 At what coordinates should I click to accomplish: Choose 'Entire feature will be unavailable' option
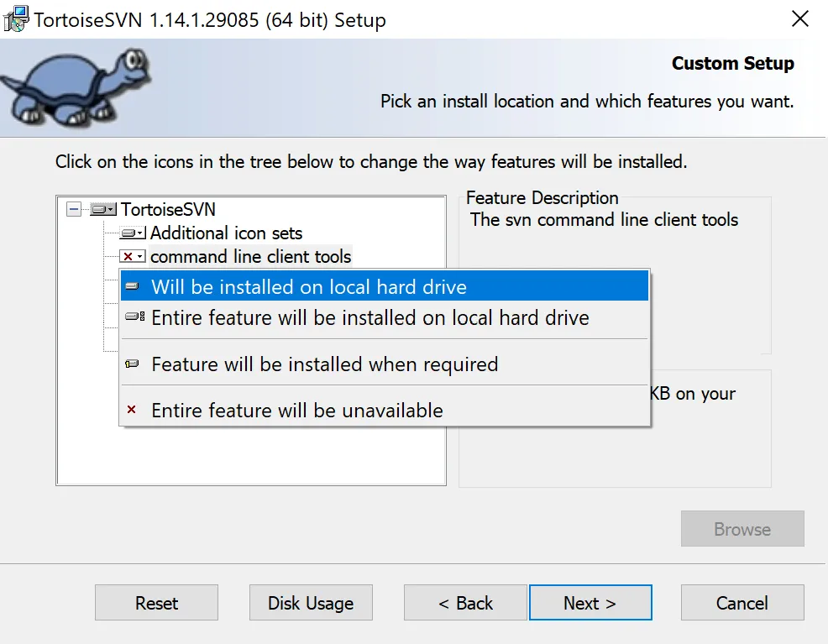click(296, 411)
